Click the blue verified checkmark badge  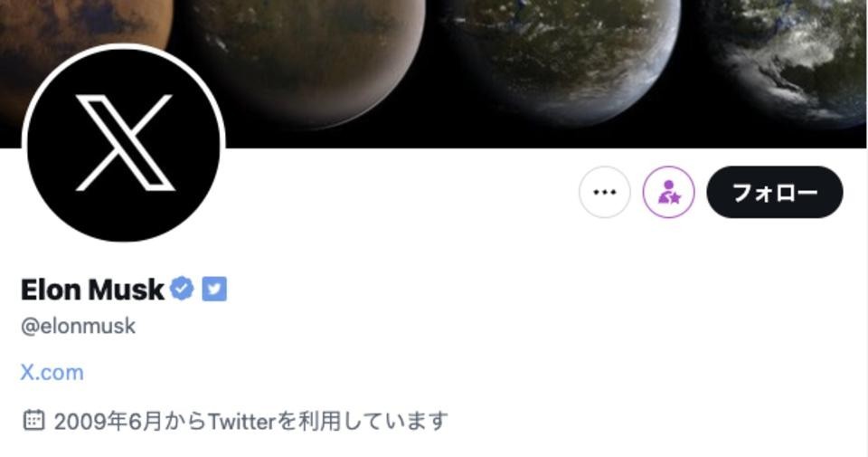coord(182,289)
